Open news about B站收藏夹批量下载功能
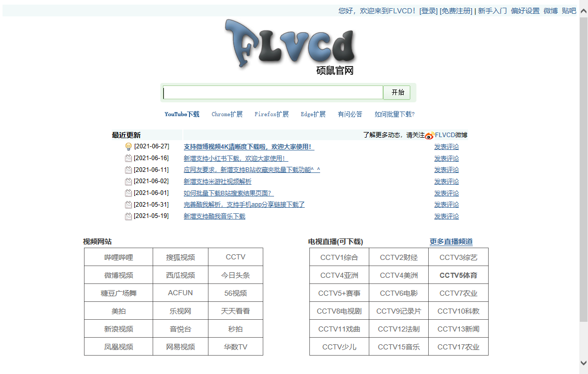The image size is (588, 374). click(252, 170)
